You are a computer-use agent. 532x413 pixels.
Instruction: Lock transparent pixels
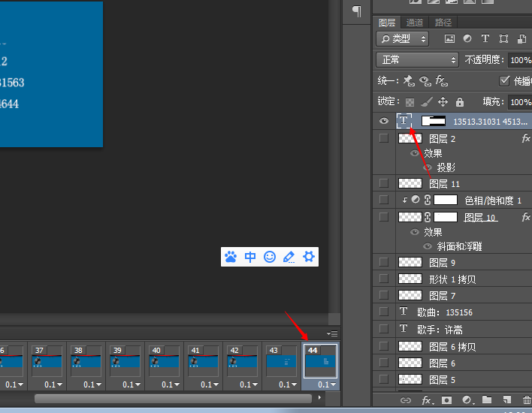pyautogui.click(x=410, y=102)
